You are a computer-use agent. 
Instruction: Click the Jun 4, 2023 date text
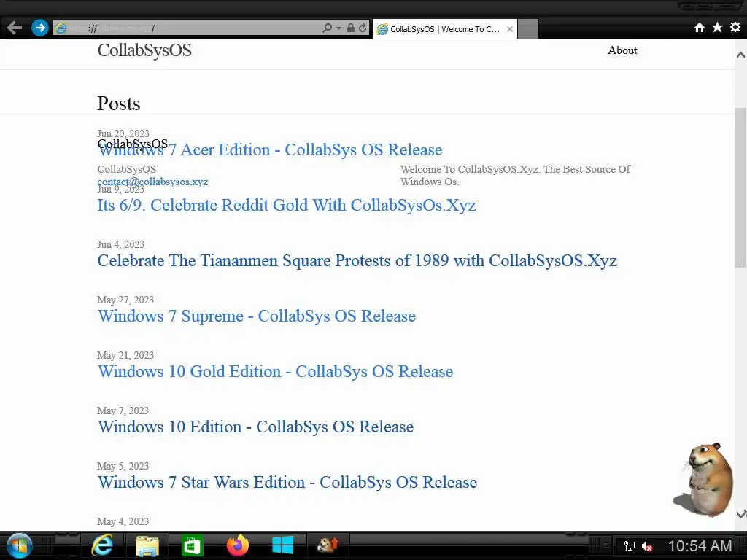[x=120, y=244]
